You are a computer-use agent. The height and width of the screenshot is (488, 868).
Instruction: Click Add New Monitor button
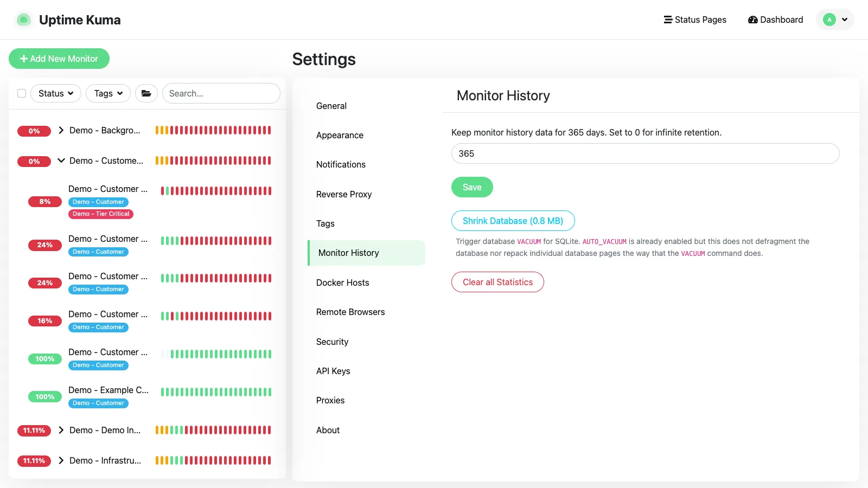pyautogui.click(x=59, y=59)
